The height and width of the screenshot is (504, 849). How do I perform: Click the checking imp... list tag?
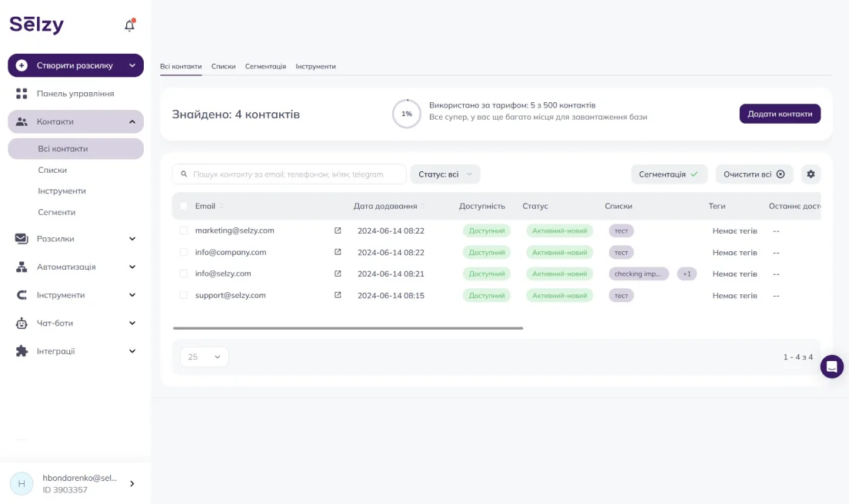[x=638, y=274]
